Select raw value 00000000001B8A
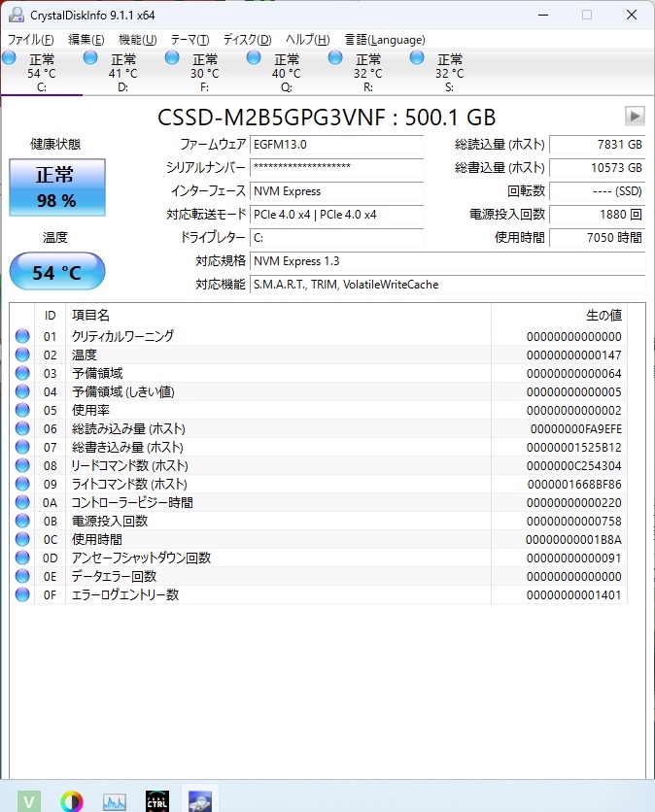This screenshot has height=812, width=655. [x=573, y=540]
